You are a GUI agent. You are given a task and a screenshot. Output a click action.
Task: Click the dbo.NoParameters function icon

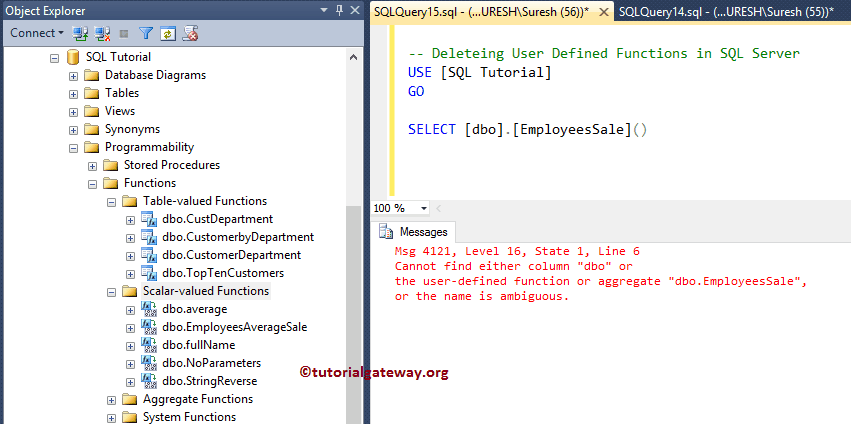(x=149, y=363)
